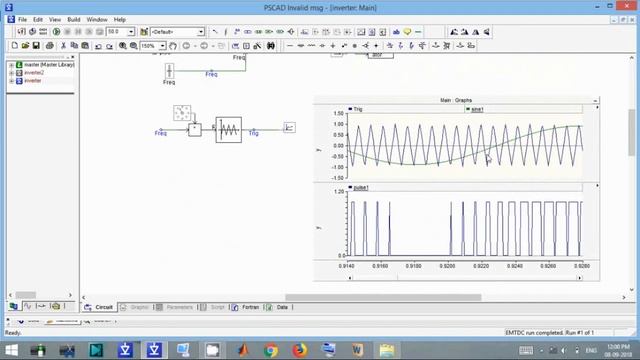Open Firefox from the taskbar
This screenshot has height=360, width=640.
tap(299, 350)
